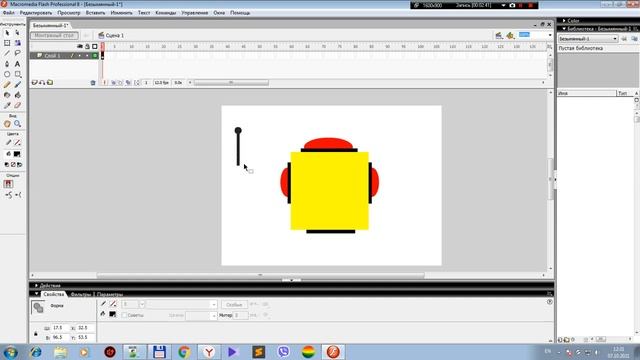640x360 pixels.
Task: Open the Modify menu
Action: [x=122, y=13]
